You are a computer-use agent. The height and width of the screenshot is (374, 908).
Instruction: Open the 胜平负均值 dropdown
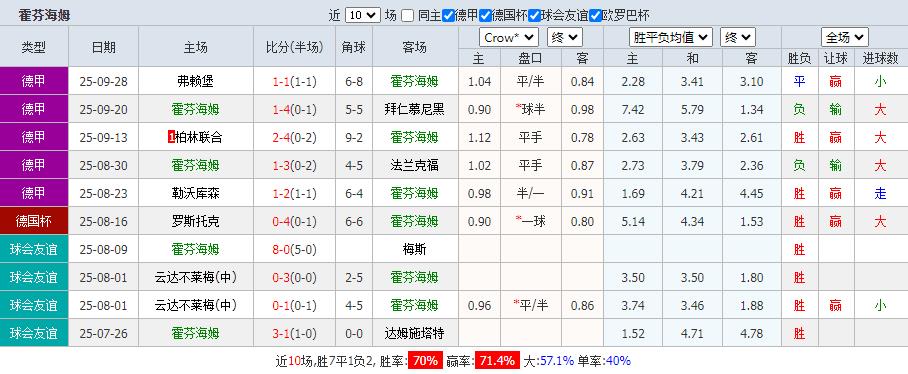pos(671,38)
